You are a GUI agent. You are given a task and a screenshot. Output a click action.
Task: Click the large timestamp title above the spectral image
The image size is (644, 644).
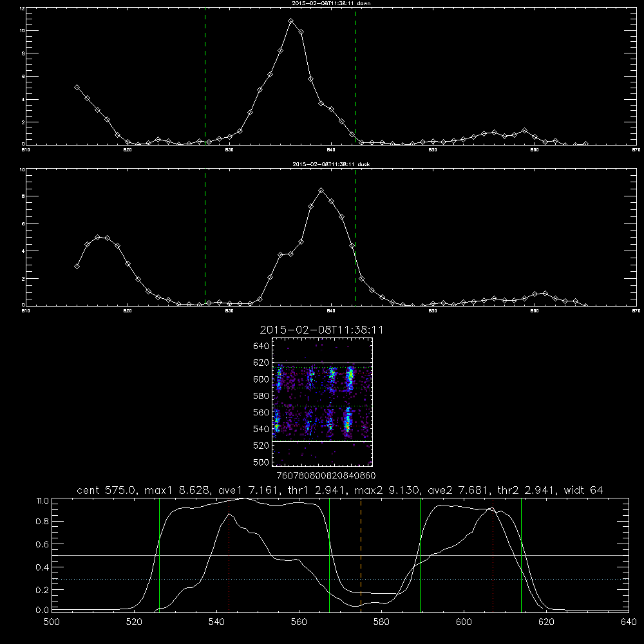321,330
